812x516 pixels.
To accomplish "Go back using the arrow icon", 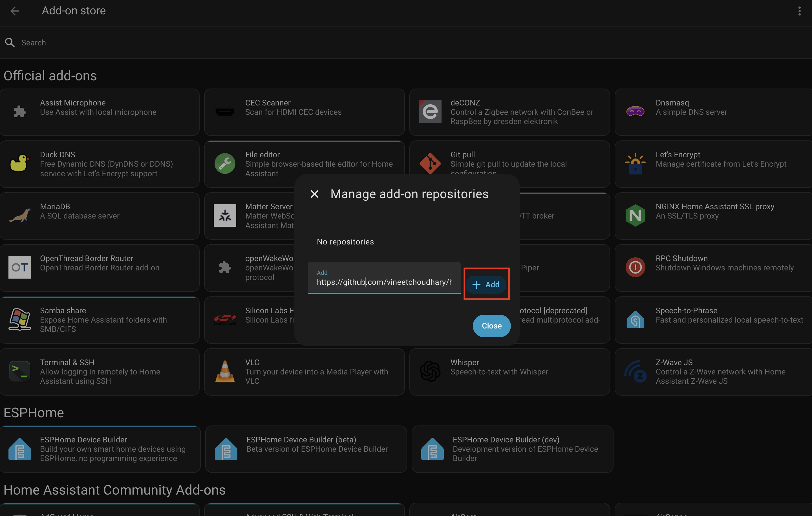I will coord(15,11).
